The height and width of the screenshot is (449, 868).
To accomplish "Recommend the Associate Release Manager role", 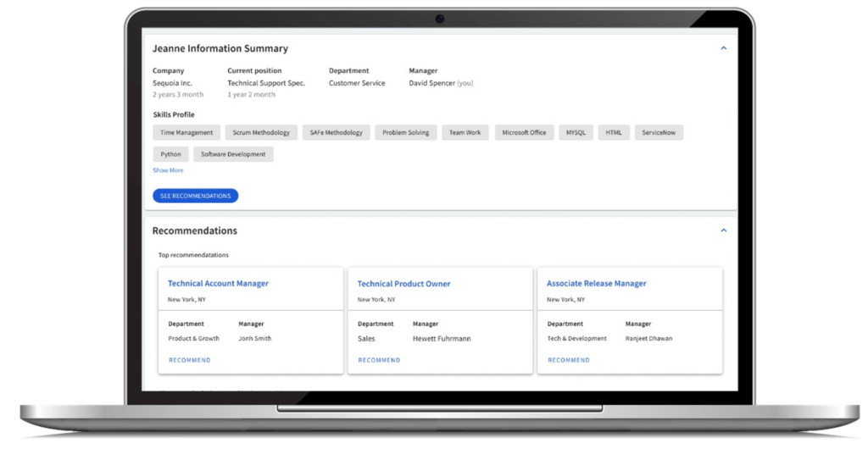I will 569,360.
